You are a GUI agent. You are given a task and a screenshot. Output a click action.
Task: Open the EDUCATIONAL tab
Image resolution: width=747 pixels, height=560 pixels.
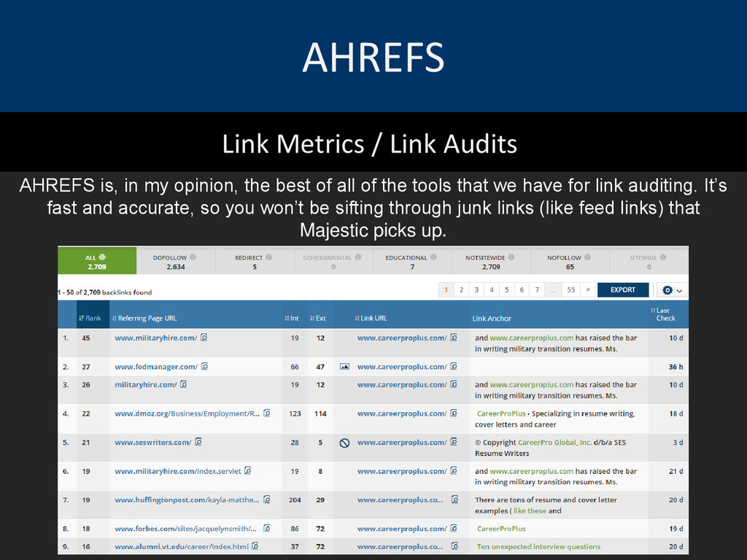click(x=411, y=262)
